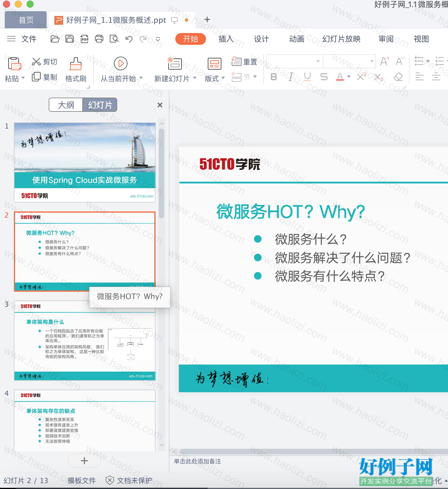The height and width of the screenshot is (489, 448).
Task: Open the folder icon in quick toolbar
Action: (x=55, y=39)
